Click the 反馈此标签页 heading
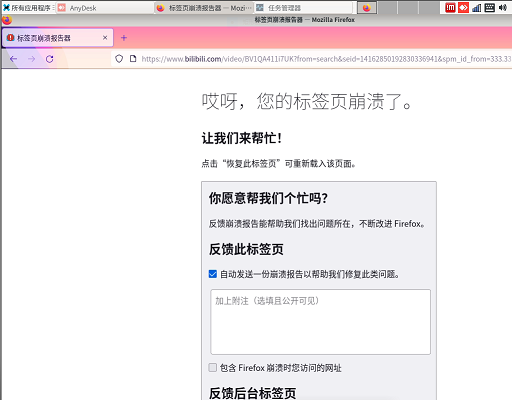Viewport: 512px width, 400px height. pos(246,249)
